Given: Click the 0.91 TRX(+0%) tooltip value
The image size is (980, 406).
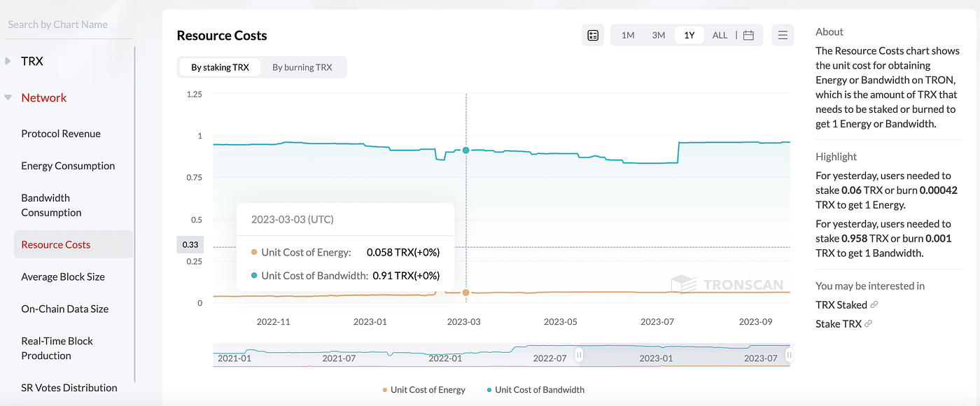Looking at the screenshot, I should pyautogui.click(x=406, y=276).
